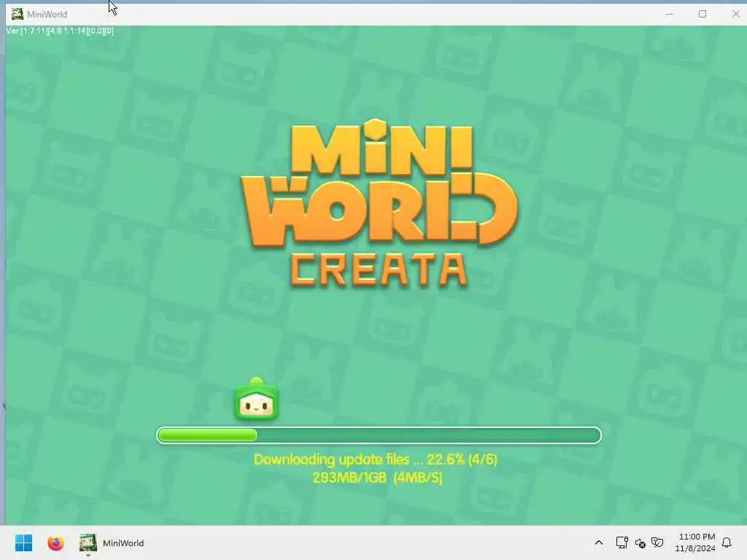This screenshot has width=747, height=560.
Task: Click the "293MB/1GB (4MB/S)" download speed text
Action: click(x=377, y=478)
